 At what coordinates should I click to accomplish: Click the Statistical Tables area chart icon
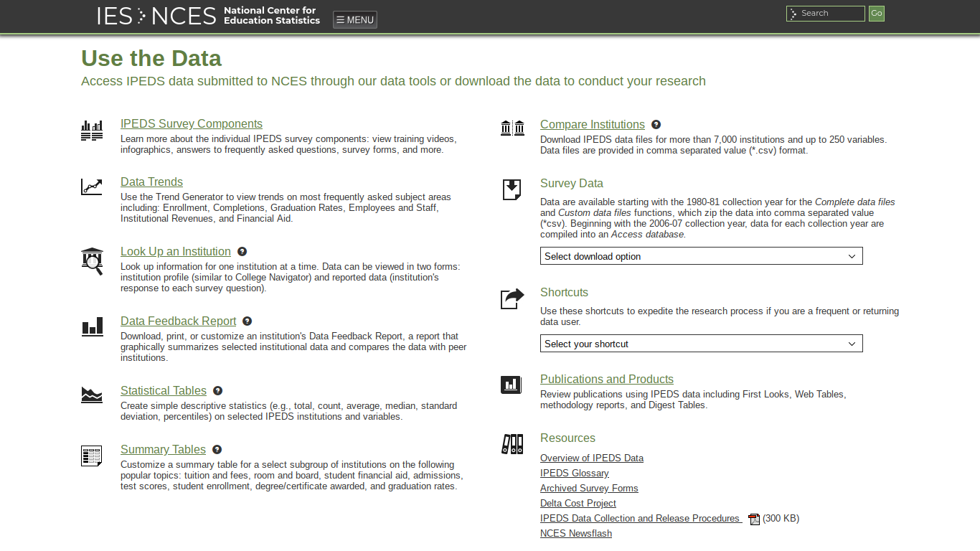(x=92, y=395)
